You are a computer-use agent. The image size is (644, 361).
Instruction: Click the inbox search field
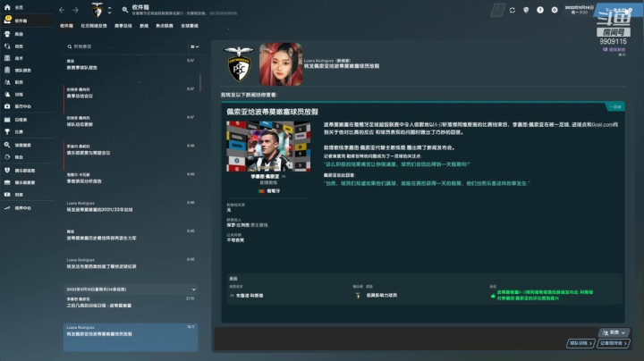click(127, 46)
